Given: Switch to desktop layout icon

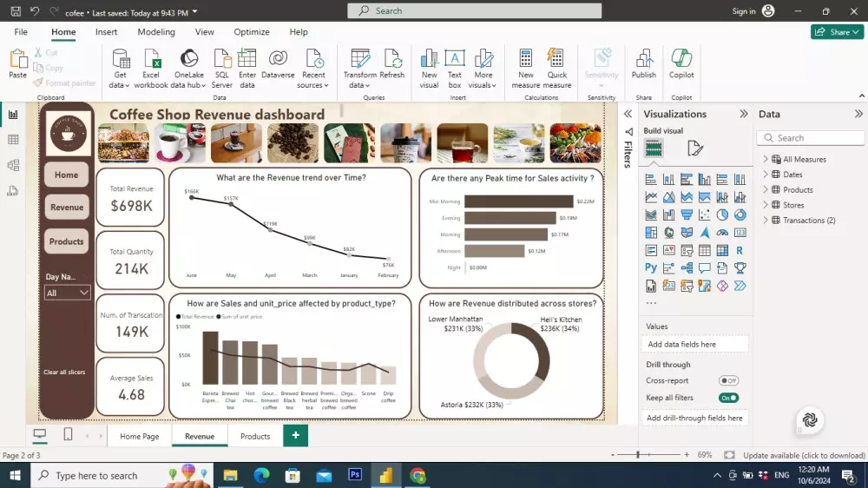Looking at the screenshot, I should tap(40, 434).
